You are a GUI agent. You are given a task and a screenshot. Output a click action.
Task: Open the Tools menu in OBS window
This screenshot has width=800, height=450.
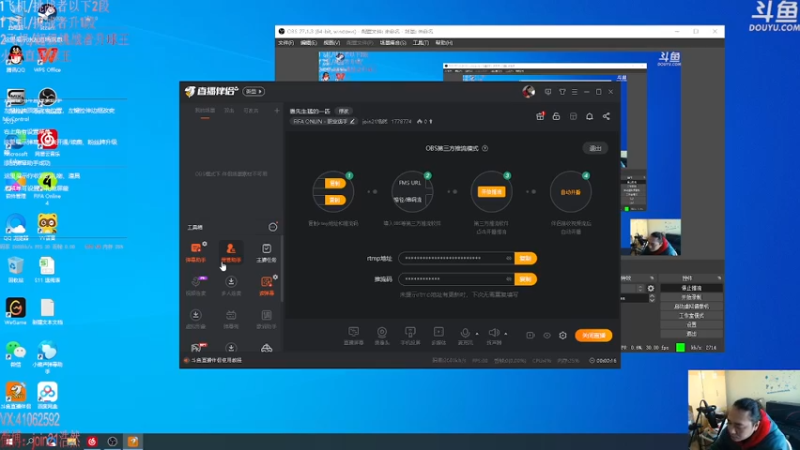pos(420,43)
